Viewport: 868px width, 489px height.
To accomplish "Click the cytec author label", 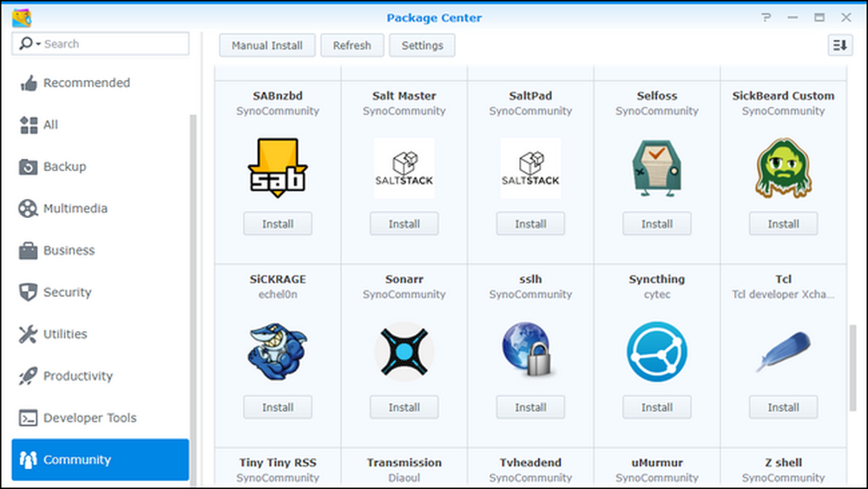I will 656,294.
